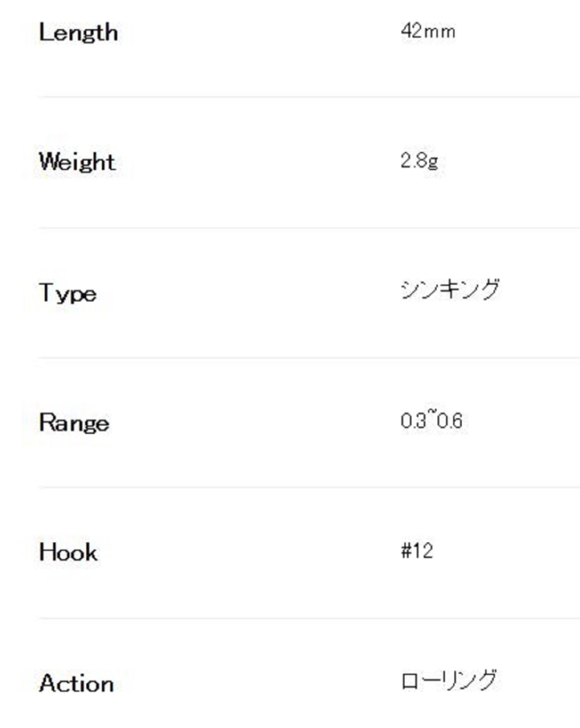Click the divider line below Hook row
The image size is (580, 728).
pos(309,618)
